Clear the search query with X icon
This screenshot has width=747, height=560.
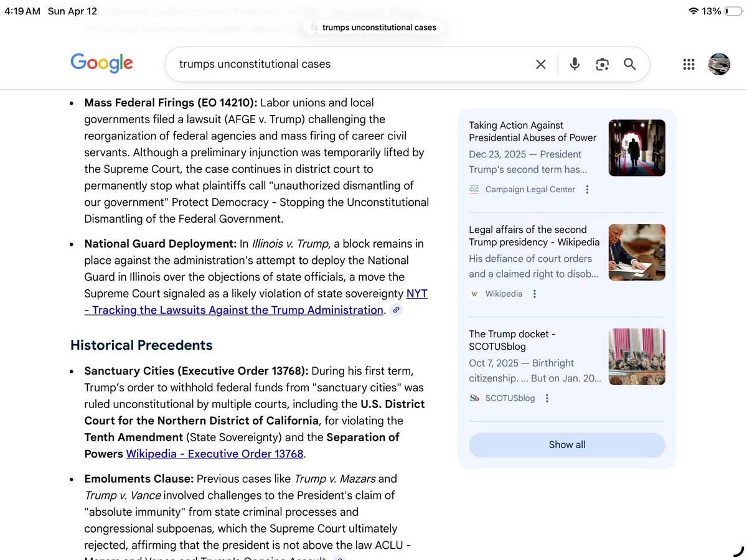[x=541, y=64]
